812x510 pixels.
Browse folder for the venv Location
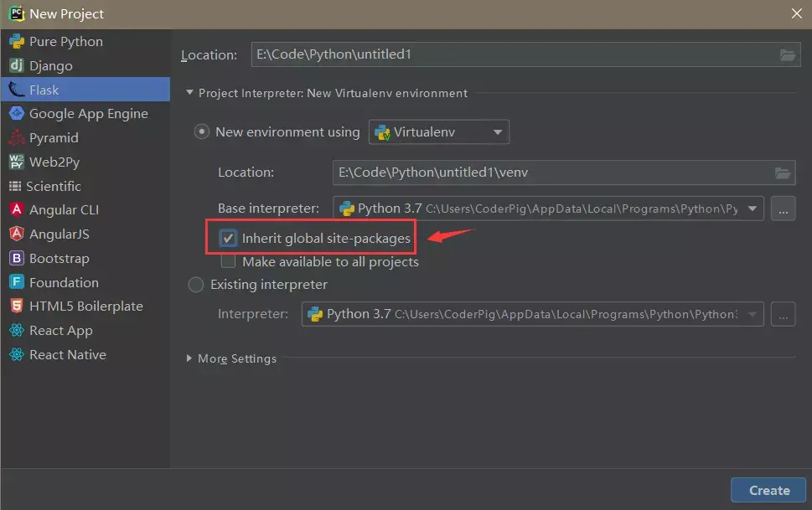783,173
